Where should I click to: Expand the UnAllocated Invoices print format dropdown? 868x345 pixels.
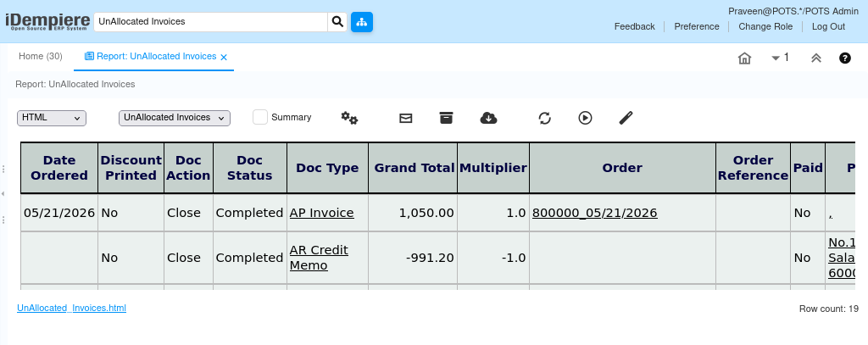coord(175,118)
